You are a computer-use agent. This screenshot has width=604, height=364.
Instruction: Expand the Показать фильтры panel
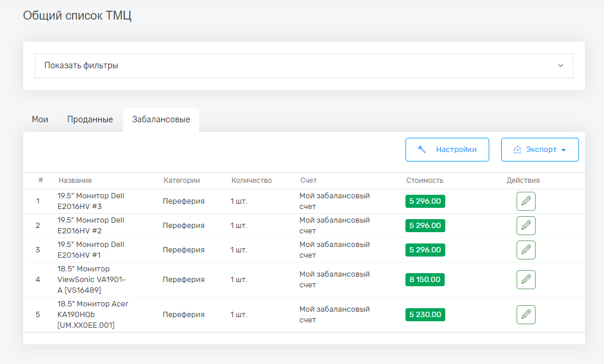304,66
